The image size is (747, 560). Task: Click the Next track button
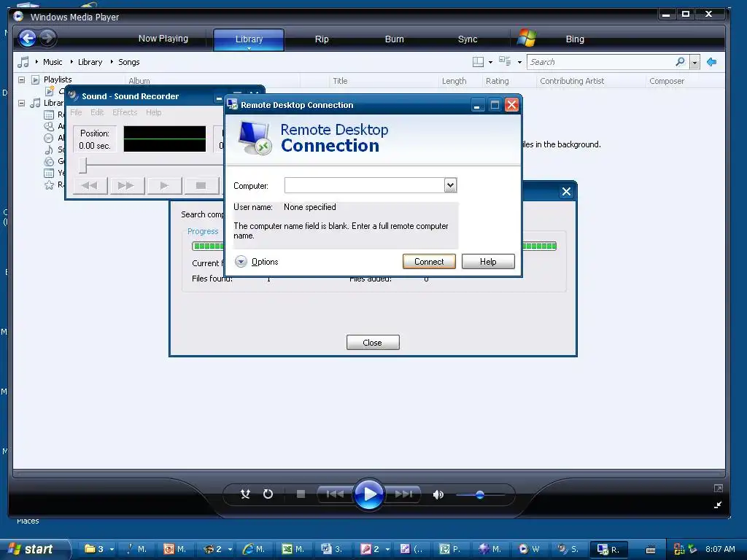tap(403, 494)
